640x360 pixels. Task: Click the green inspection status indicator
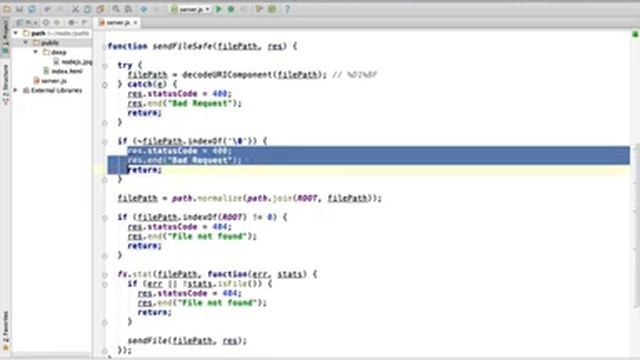[x=635, y=34]
